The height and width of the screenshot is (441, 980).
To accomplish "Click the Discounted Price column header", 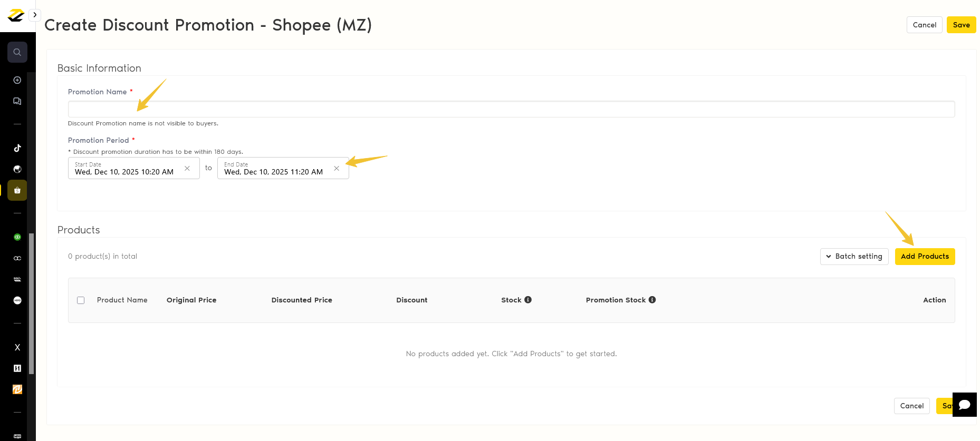I will point(302,300).
